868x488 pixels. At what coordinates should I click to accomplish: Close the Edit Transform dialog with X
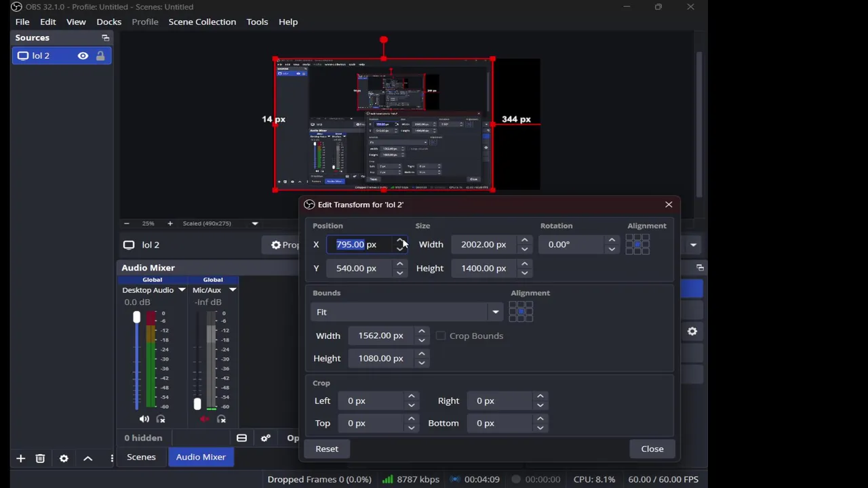[669, 204]
